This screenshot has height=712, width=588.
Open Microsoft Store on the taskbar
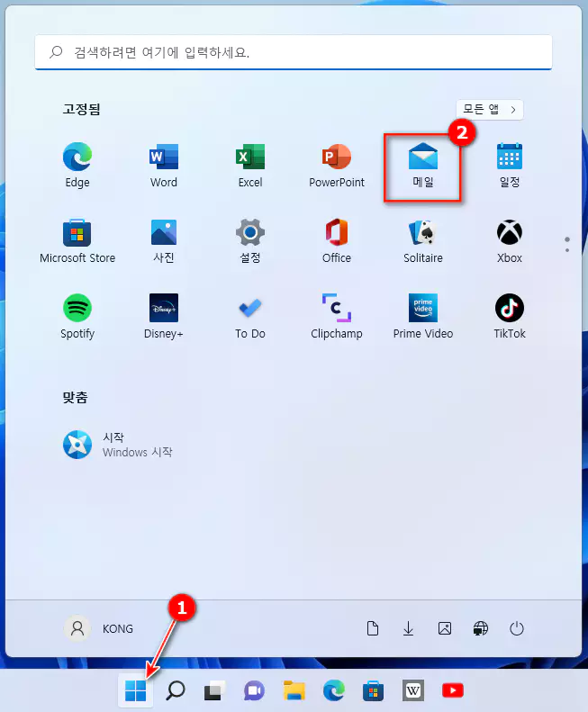click(x=373, y=690)
